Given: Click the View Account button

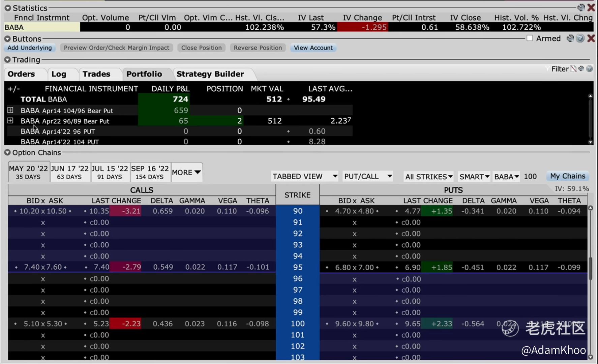Looking at the screenshot, I should point(313,48).
